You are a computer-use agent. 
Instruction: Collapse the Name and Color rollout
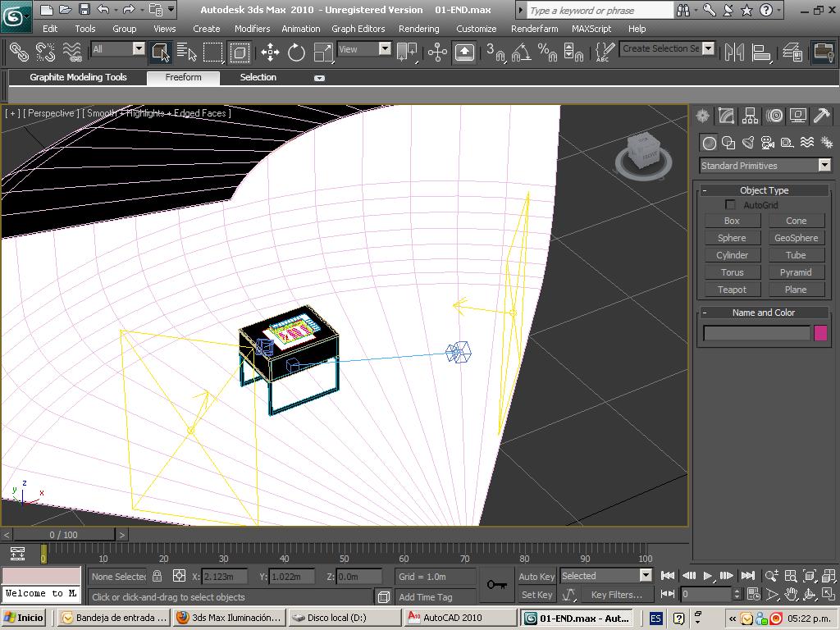(764, 313)
